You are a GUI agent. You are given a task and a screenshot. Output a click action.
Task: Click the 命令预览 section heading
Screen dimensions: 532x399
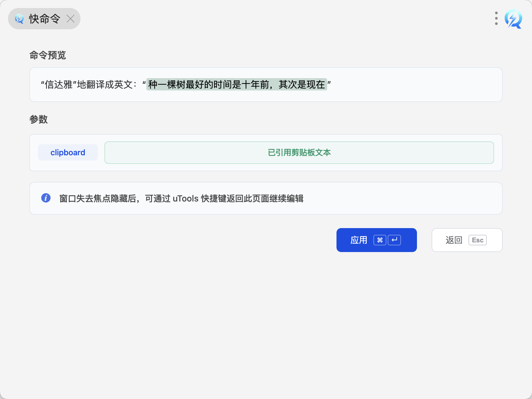[48, 55]
